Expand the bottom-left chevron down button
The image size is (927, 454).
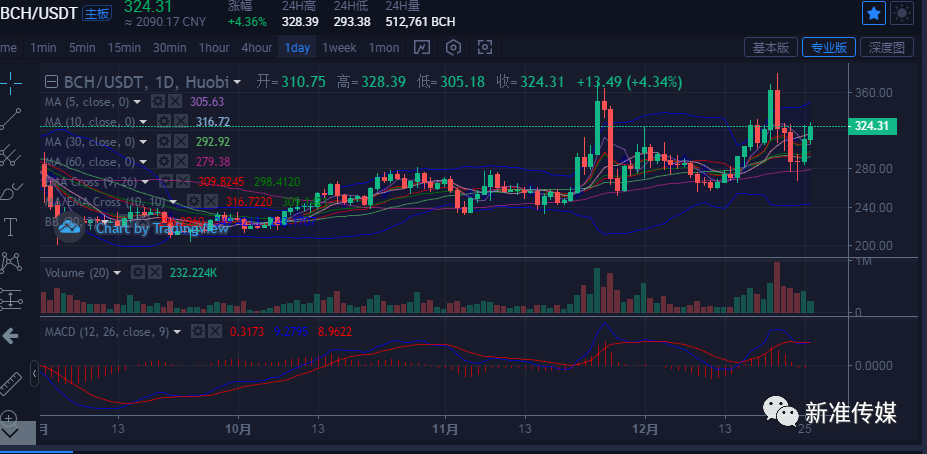tap(11, 433)
